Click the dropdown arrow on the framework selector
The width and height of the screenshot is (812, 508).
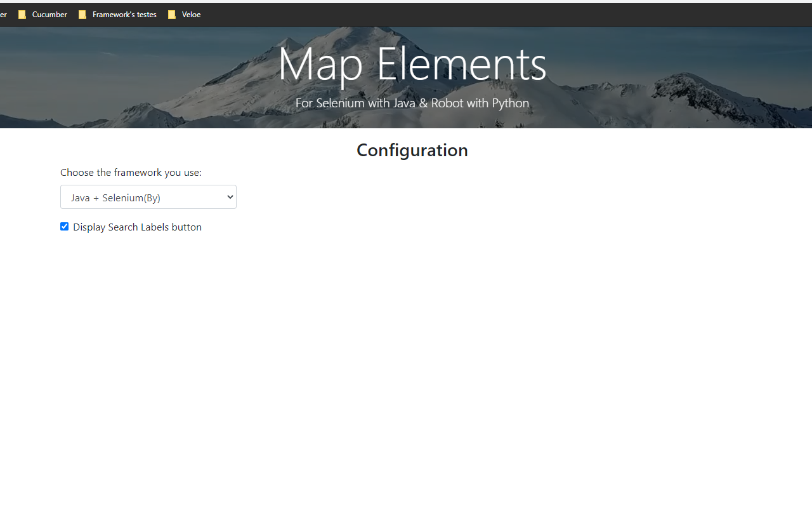coord(229,197)
